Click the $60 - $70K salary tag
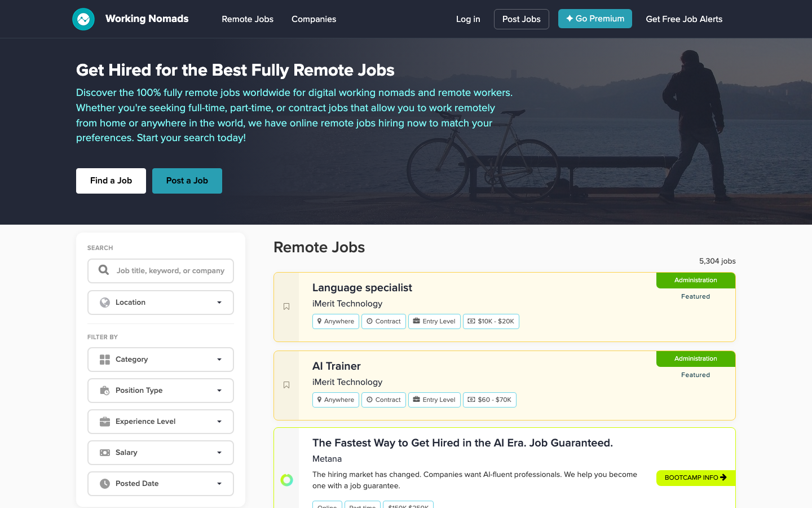This screenshot has width=812, height=508. pyautogui.click(x=489, y=400)
